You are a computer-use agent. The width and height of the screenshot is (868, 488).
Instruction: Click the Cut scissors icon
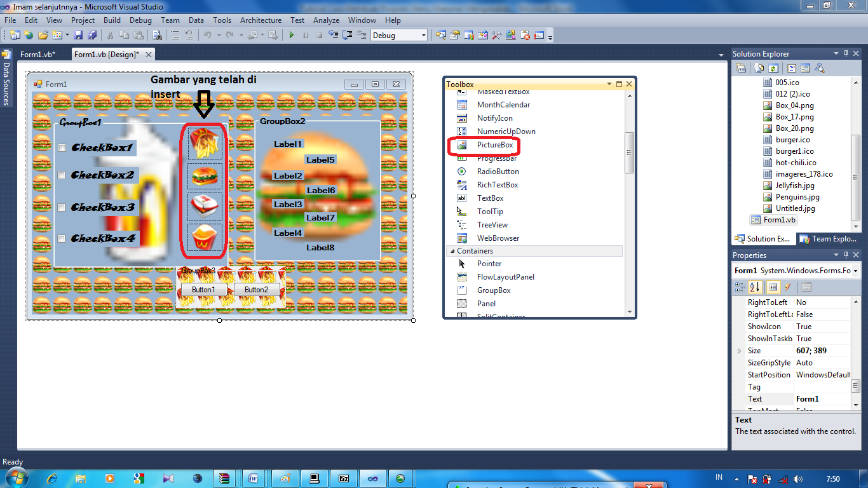click(110, 35)
